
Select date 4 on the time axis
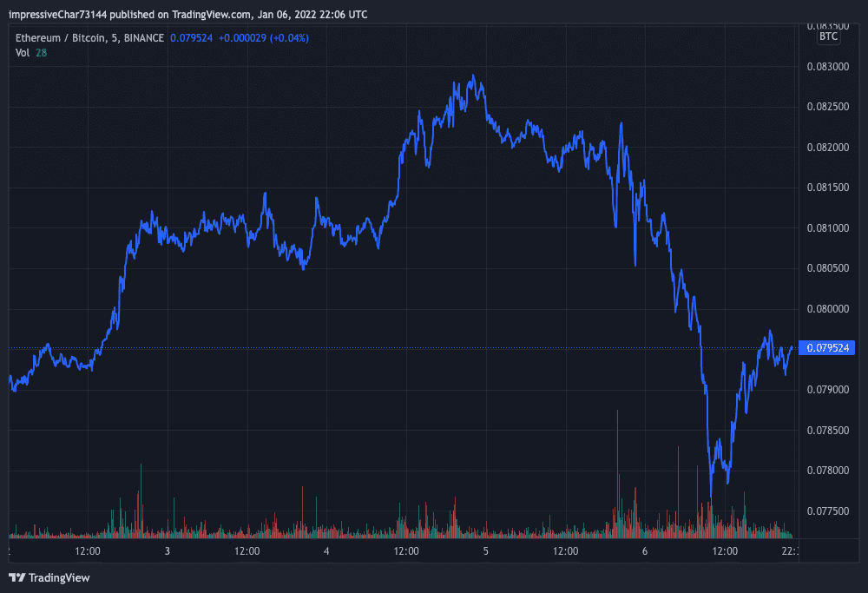(x=326, y=550)
